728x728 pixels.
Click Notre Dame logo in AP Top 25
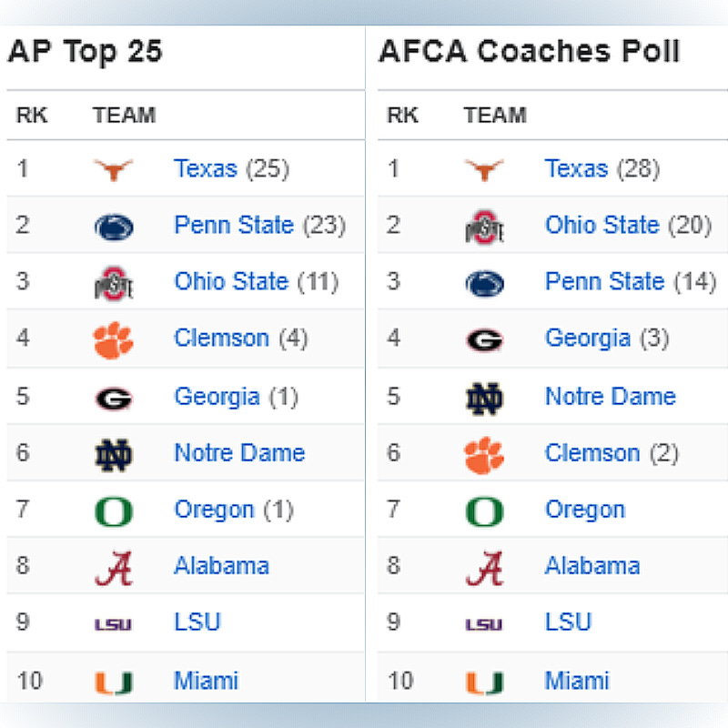[x=114, y=454]
